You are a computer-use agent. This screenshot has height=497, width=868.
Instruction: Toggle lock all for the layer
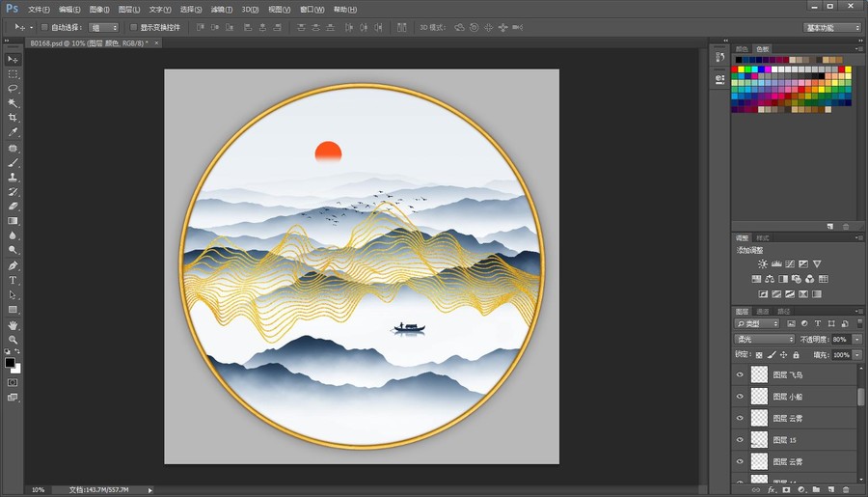(796, 355)
